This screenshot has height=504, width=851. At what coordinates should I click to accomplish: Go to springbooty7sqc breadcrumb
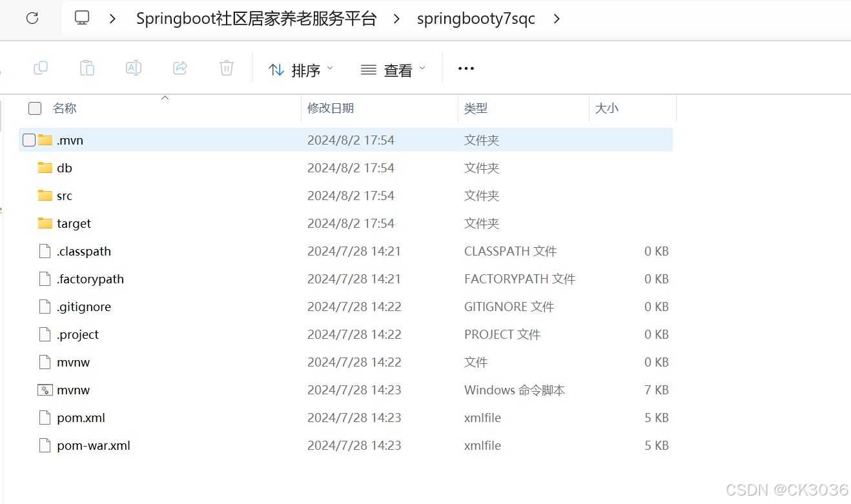click(x=477, y=19)
